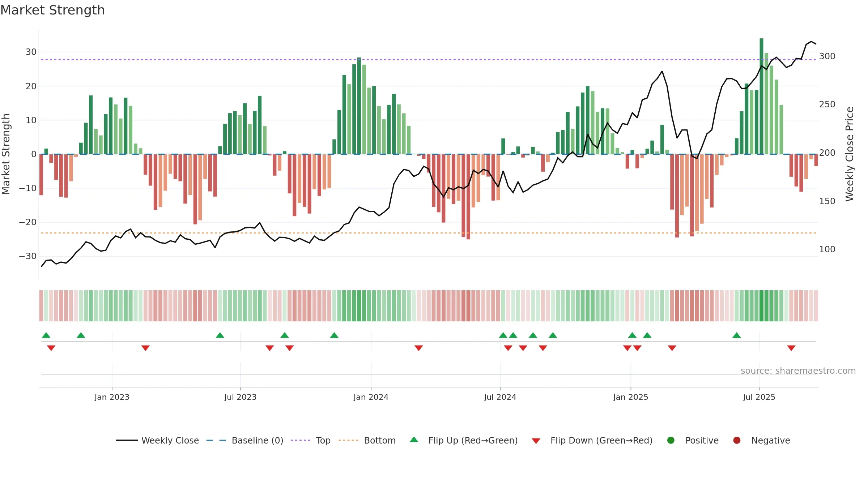The height and width of the screenshot is (488, 868).
Task: Click the Jan 2025 x-axis label
Action: point(631,397)
